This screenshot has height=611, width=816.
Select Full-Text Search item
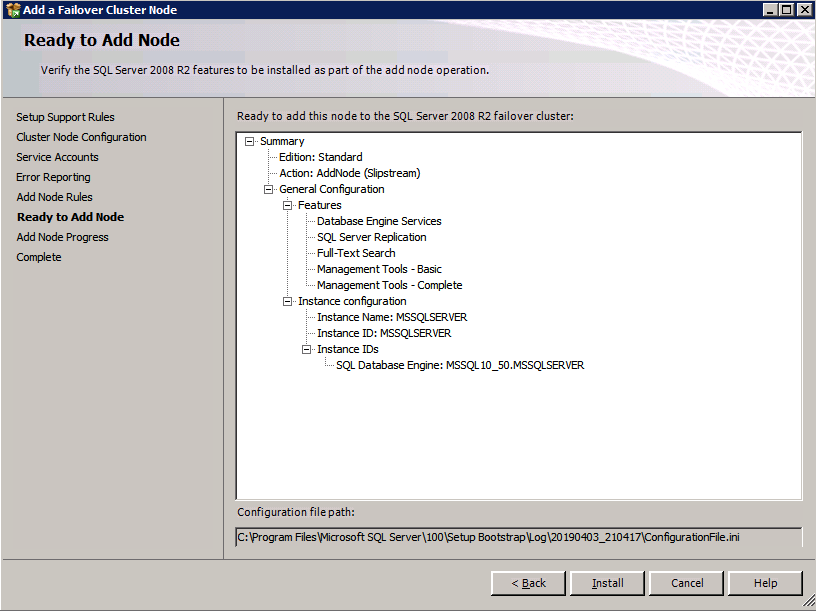[356, 253]
